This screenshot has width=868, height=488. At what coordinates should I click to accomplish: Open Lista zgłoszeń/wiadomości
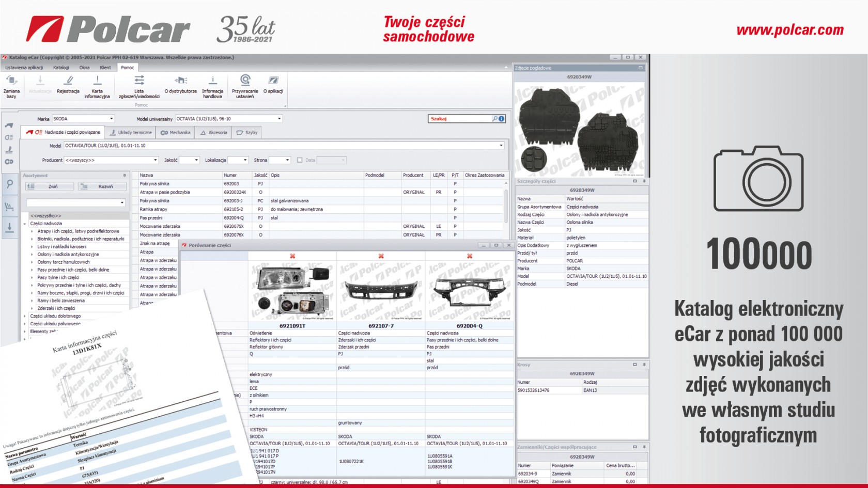pyautogui.click(x=139, y=81)
